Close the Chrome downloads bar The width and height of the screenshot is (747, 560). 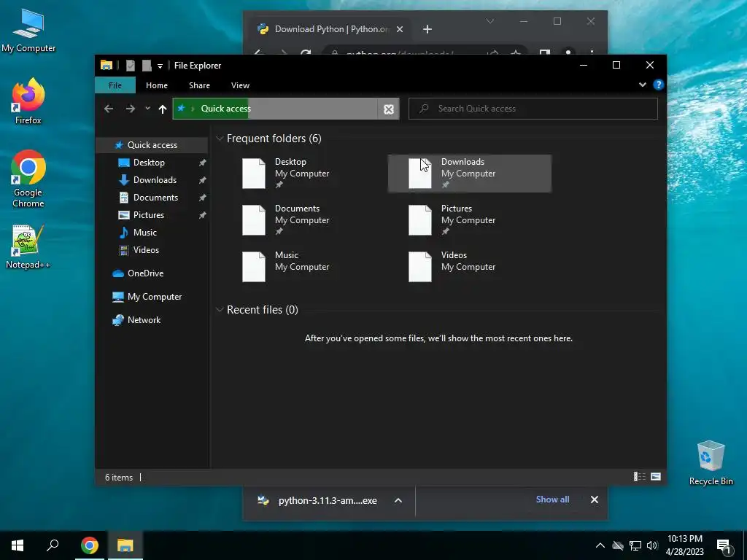594,499
